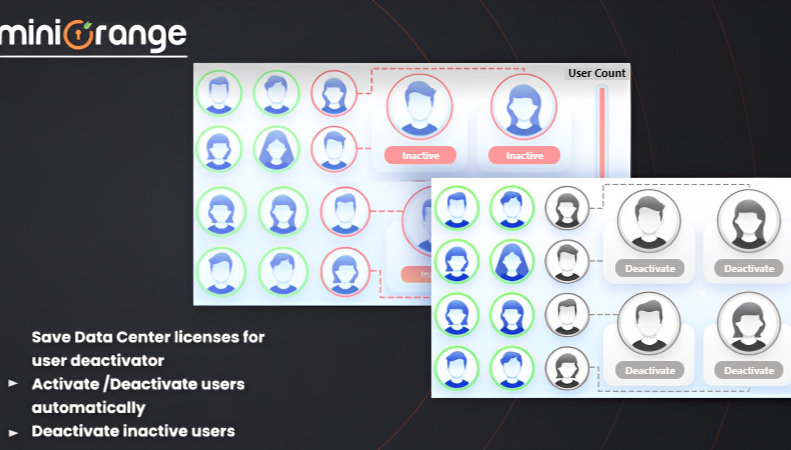Select bottom-left large gray male avatar
This screenshot has width=791, height=450.
tap(649, 322)
